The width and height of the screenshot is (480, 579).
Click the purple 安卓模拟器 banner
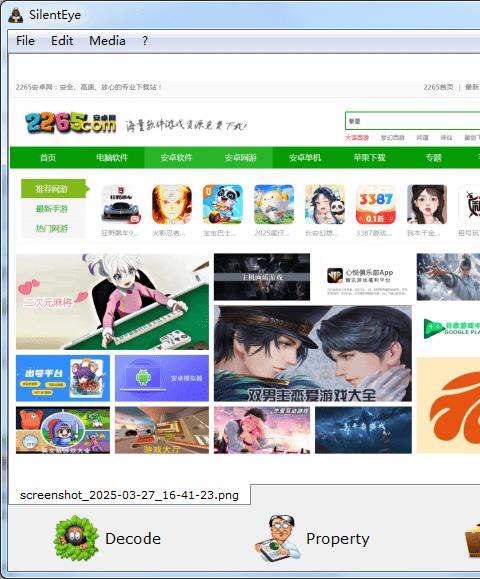point(162,378)
